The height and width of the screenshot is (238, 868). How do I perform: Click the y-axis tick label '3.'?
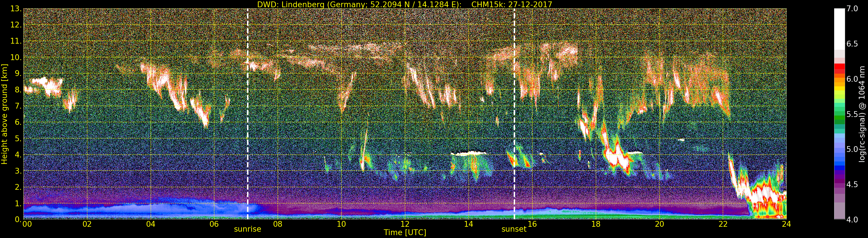[x=18, y=171]
